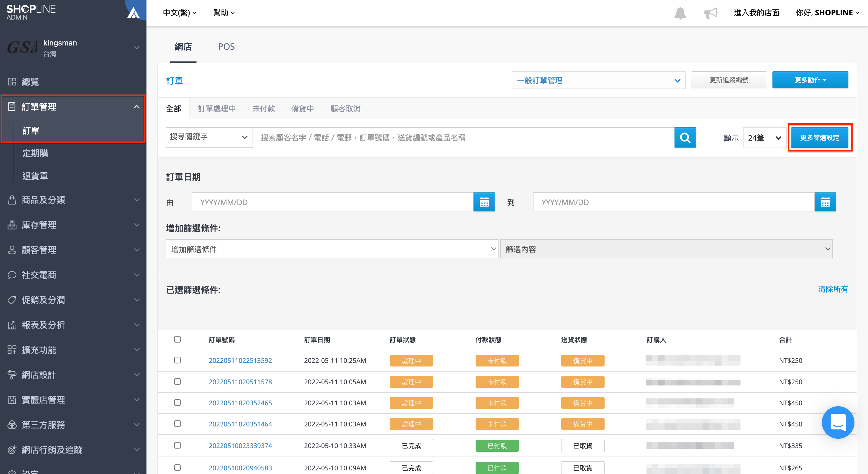Check order 20220510020940583 checkbox
This screenshot has width=868, height=474.
click(x=177, y=467)
